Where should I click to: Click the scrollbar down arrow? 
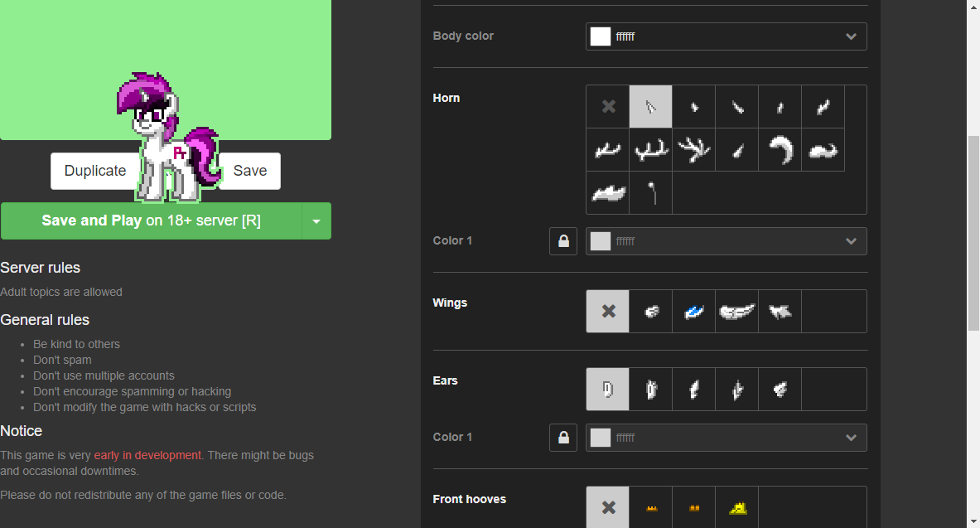click(973, 521)
